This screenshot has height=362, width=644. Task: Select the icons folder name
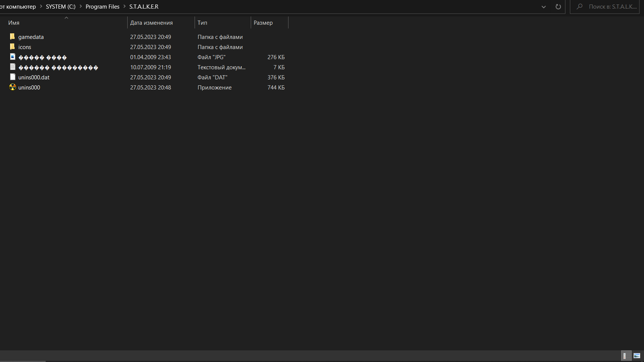tap(25, 47)
